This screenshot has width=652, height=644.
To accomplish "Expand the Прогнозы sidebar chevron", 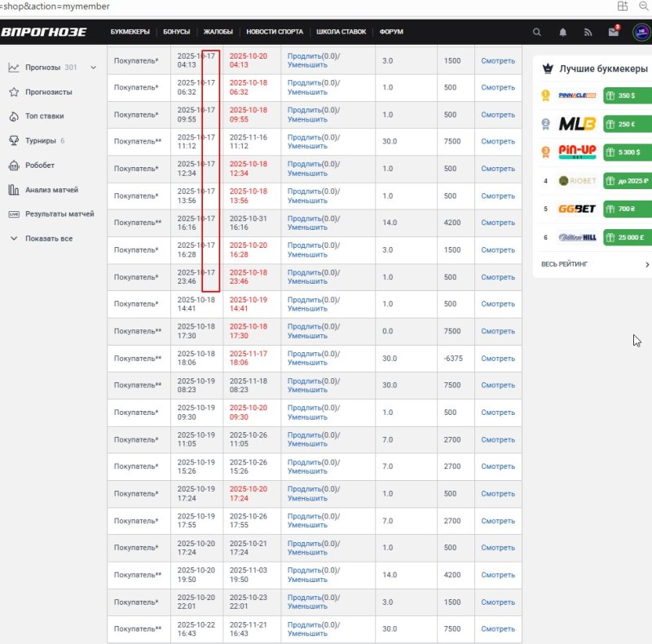I will (x=94, y=68).
